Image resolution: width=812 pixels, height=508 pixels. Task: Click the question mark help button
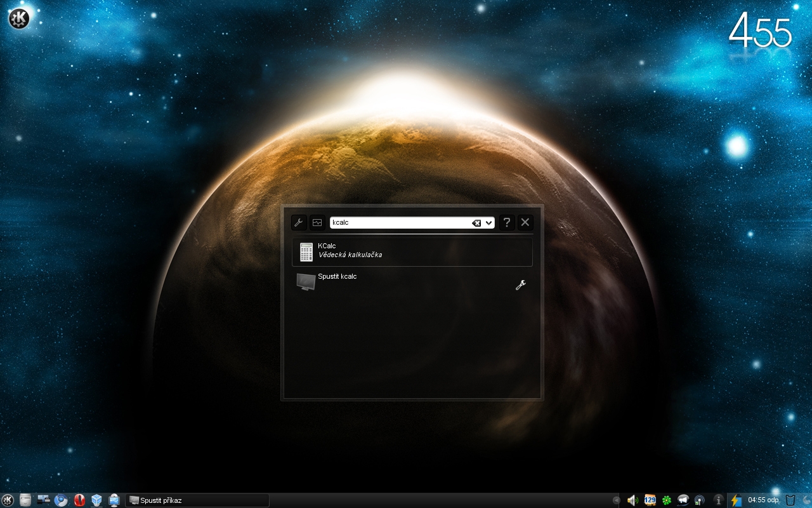(506, 223)
